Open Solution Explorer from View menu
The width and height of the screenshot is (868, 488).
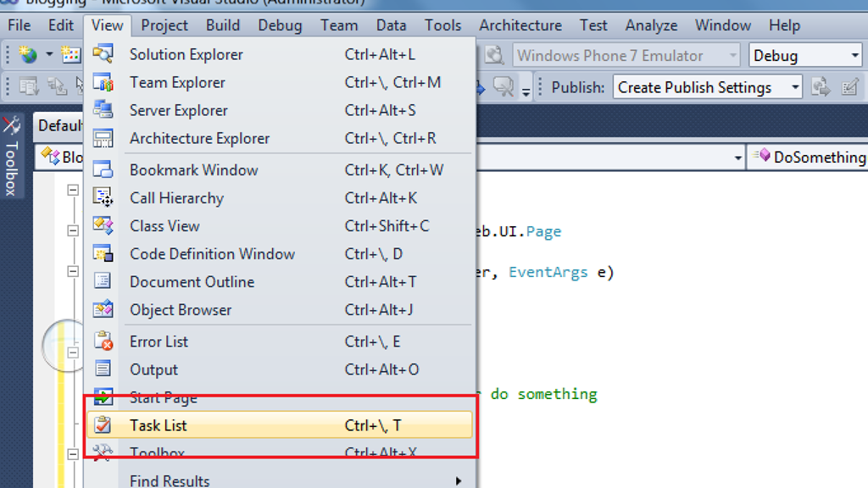click(x=280, y=54)
